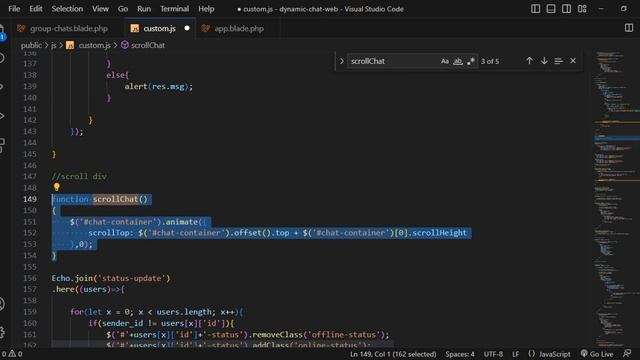Toggle panel layout icon

click(551, 9)
